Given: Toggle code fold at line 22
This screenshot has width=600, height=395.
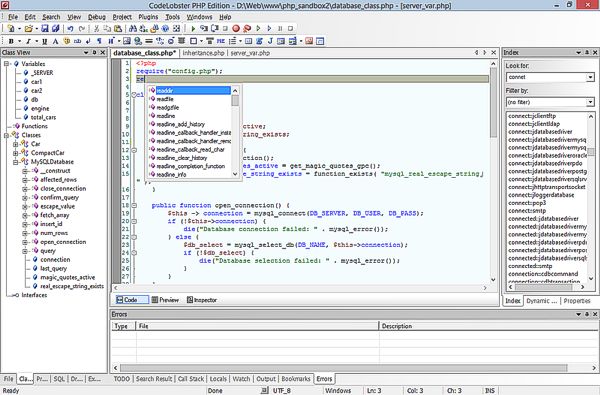Looking at the screenshot, I should [x=134, y=237].
